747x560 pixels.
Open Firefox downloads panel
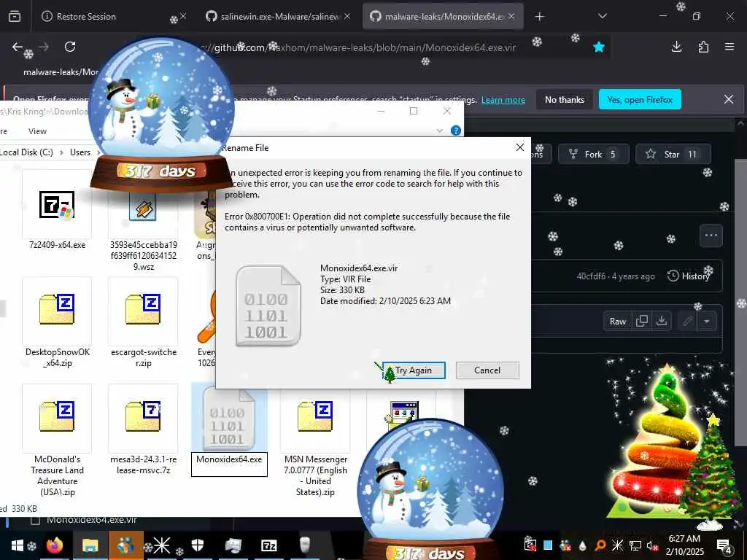click(676, 47)
